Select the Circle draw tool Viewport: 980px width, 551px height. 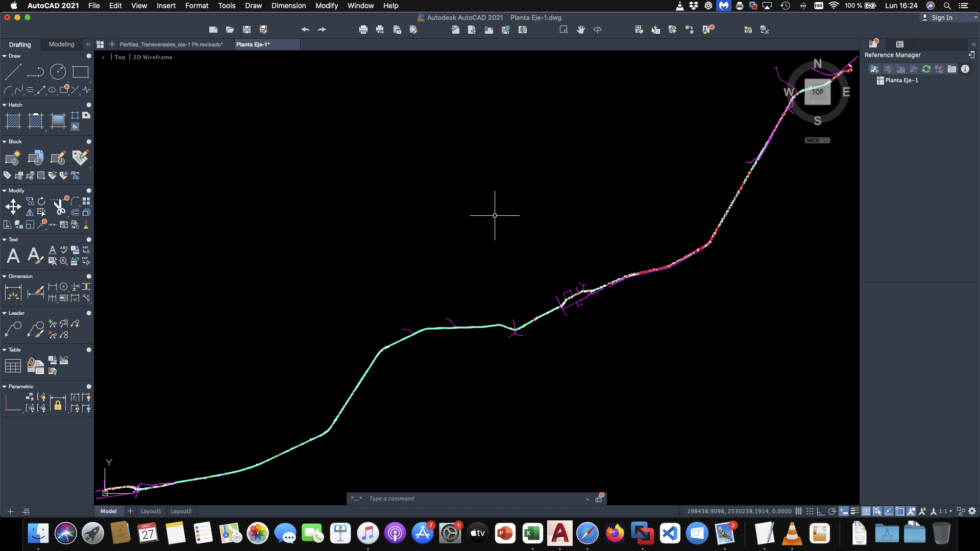[58, 72]
